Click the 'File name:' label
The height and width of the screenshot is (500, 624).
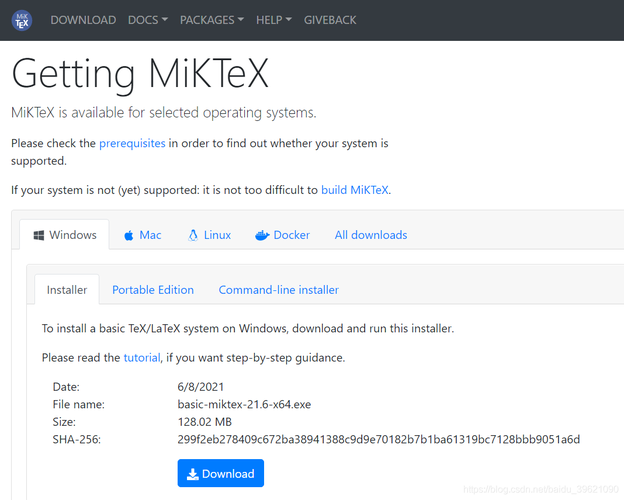[78, 404]
